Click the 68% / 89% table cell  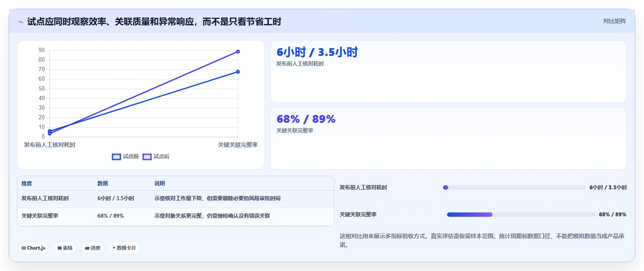(110, 216)
